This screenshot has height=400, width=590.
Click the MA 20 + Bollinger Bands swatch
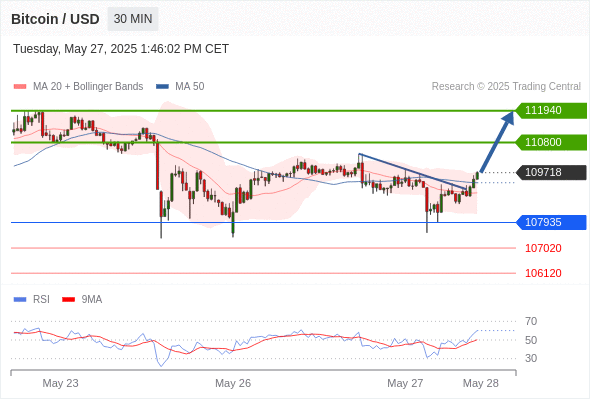pyautogui.click(x=20, y=87)
